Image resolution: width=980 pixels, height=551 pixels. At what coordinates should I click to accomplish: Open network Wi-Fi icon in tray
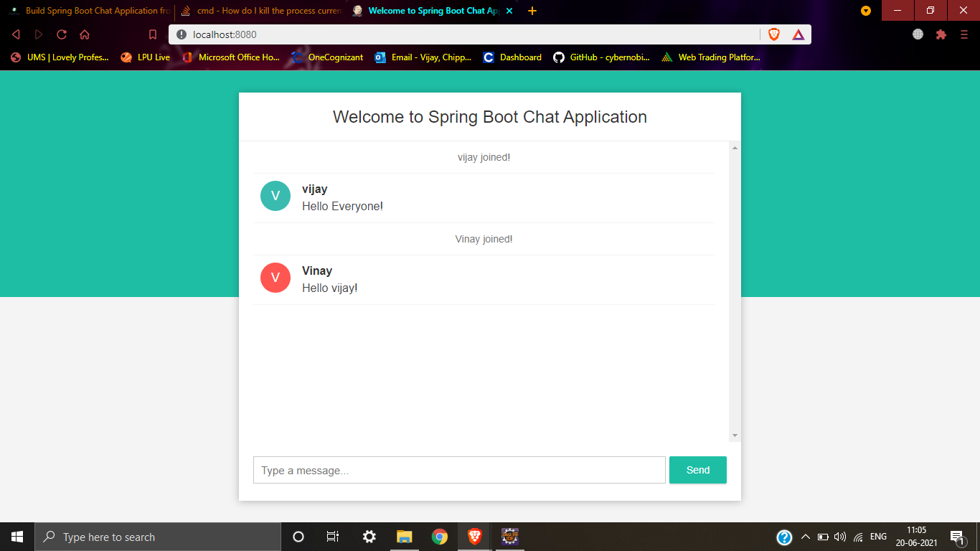pos(858,537)
